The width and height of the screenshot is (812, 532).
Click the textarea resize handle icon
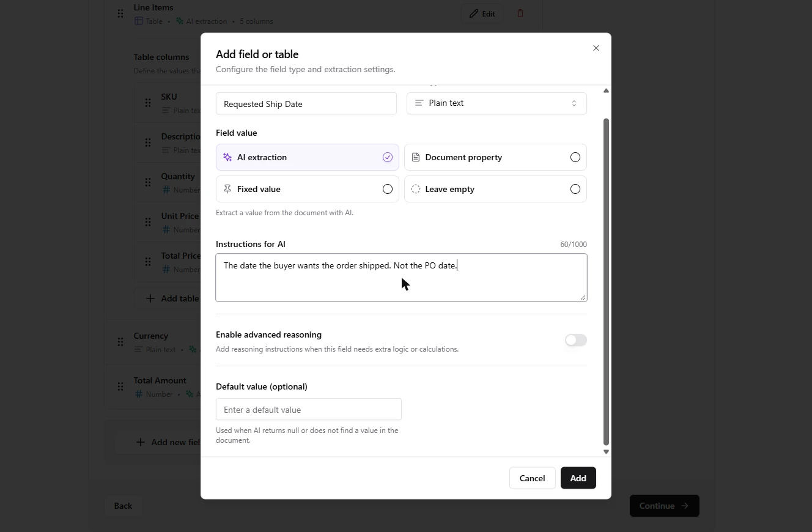tap(583, 297)
